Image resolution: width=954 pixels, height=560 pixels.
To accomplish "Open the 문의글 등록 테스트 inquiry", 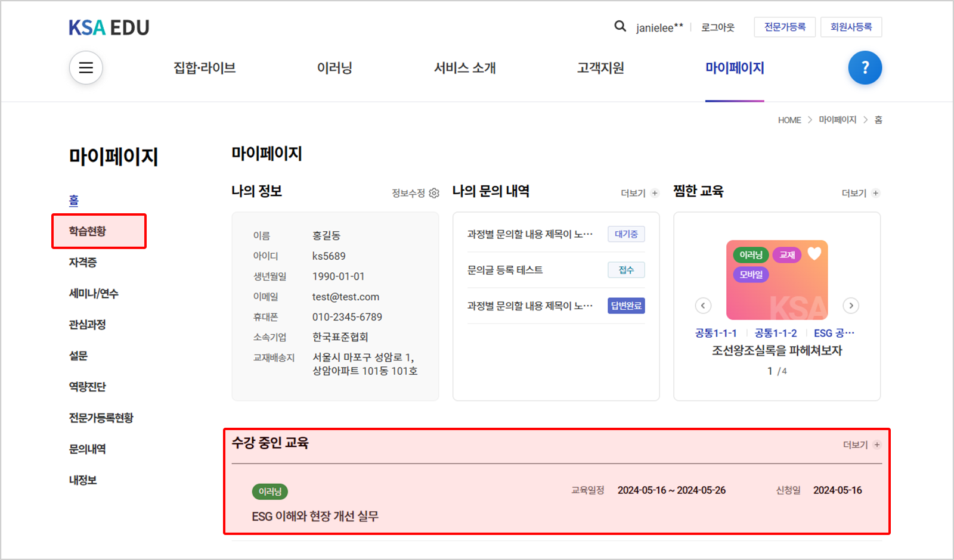I will pyautogui.click(x=505, y=270).
